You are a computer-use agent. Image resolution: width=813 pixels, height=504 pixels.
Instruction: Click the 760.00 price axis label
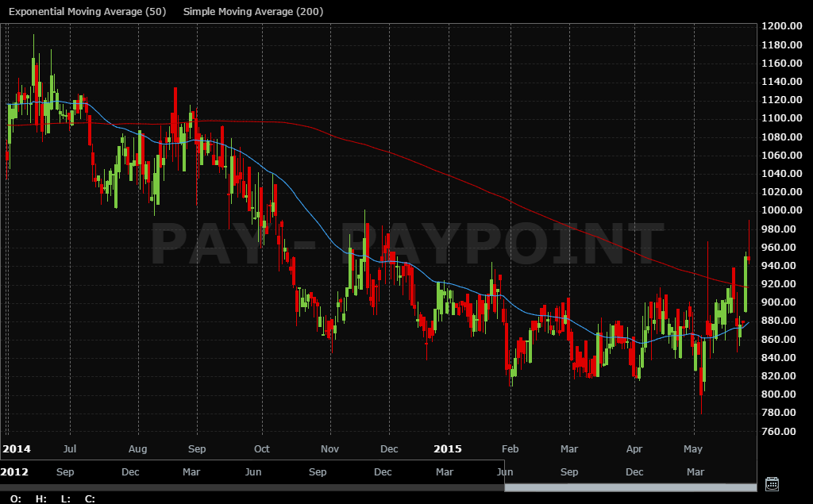[x=781, y=431]
